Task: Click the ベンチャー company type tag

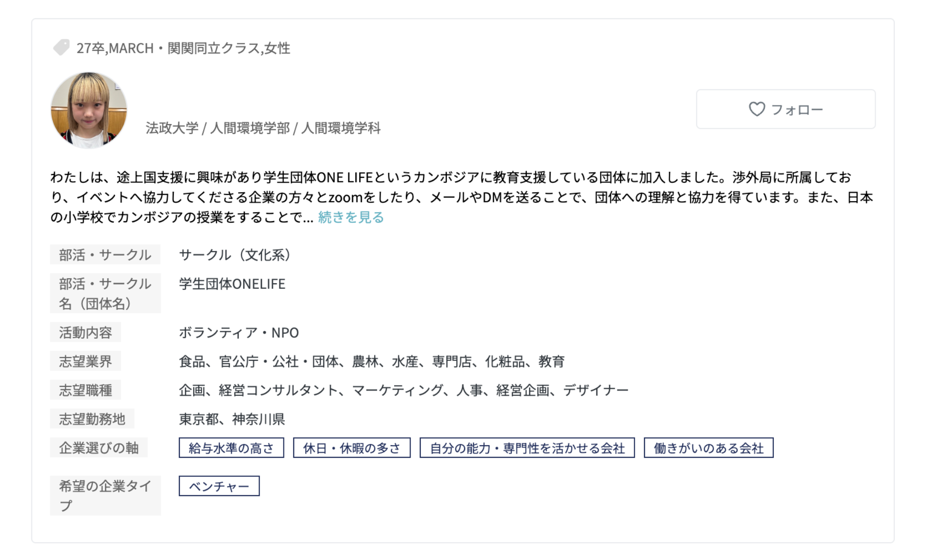Action: coord(219,486)
